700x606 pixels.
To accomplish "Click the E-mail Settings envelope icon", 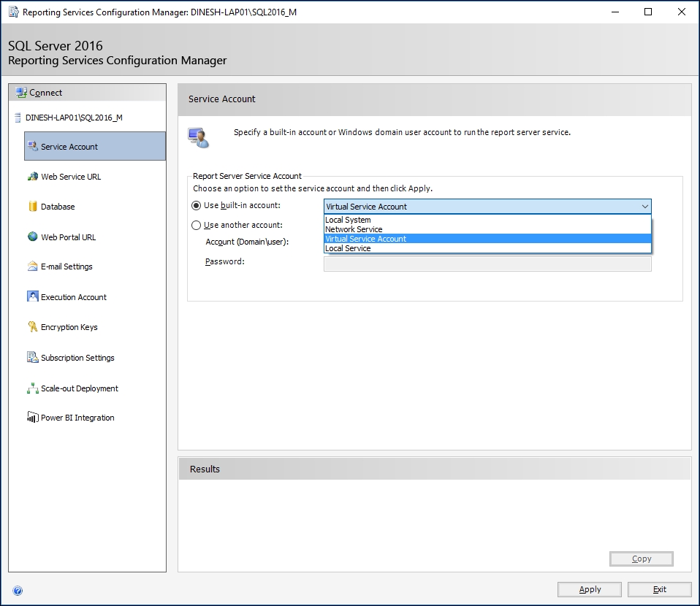I will (33, 266).
